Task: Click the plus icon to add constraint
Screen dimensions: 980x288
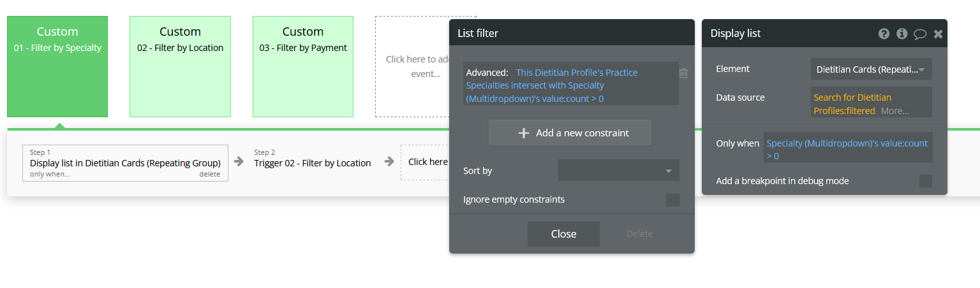Action: pos(524,133)
